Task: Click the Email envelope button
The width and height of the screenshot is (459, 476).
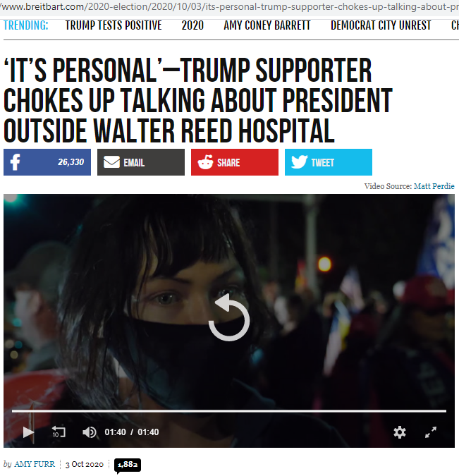Action: point(141,162)
